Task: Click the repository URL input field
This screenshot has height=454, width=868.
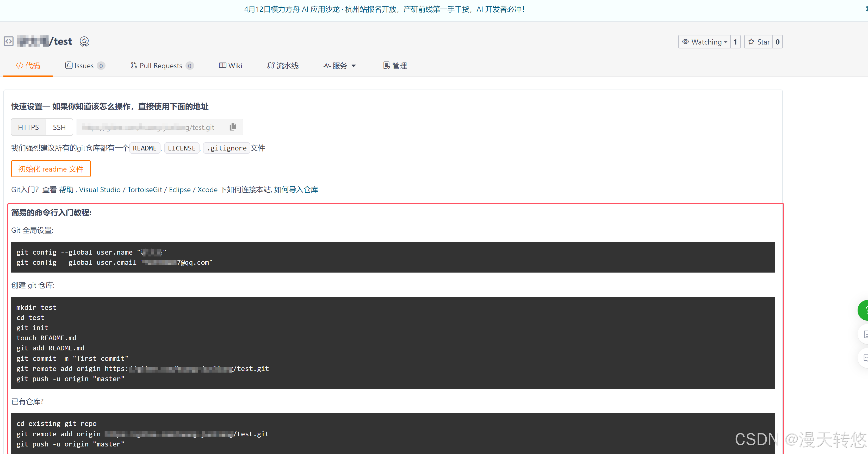Action: pos(152,127)
